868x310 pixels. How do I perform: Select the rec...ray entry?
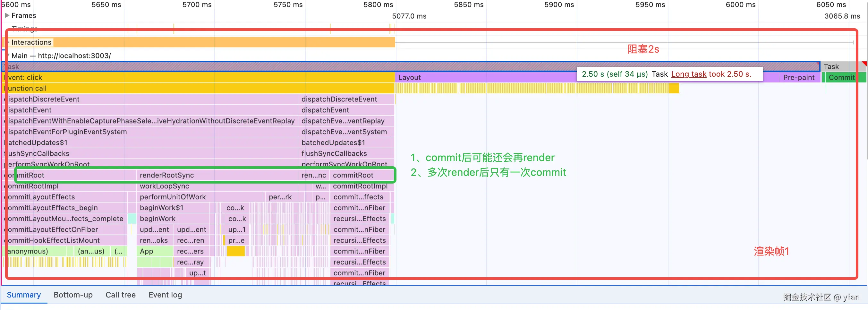[192, 262]
